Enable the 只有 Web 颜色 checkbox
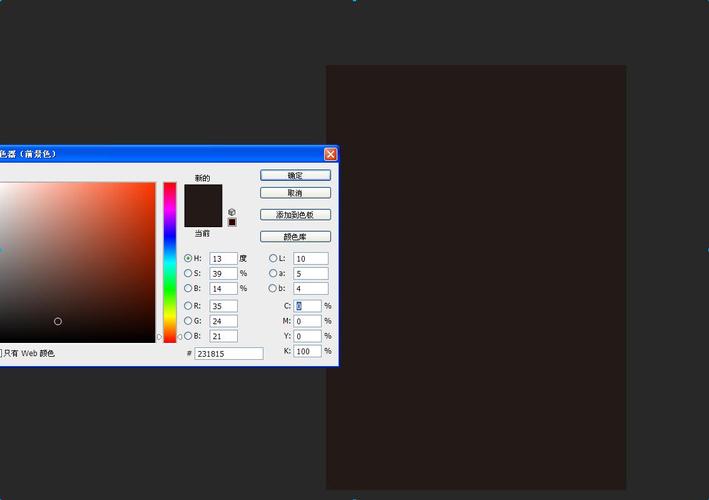709x500 pixels. click(1, 353)
